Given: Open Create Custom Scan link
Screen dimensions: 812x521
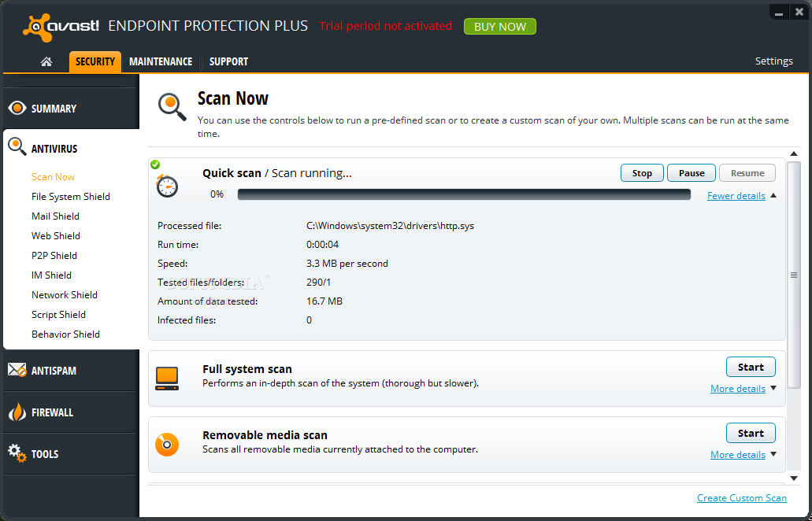Looking at the screenshot, I should 742,497.
